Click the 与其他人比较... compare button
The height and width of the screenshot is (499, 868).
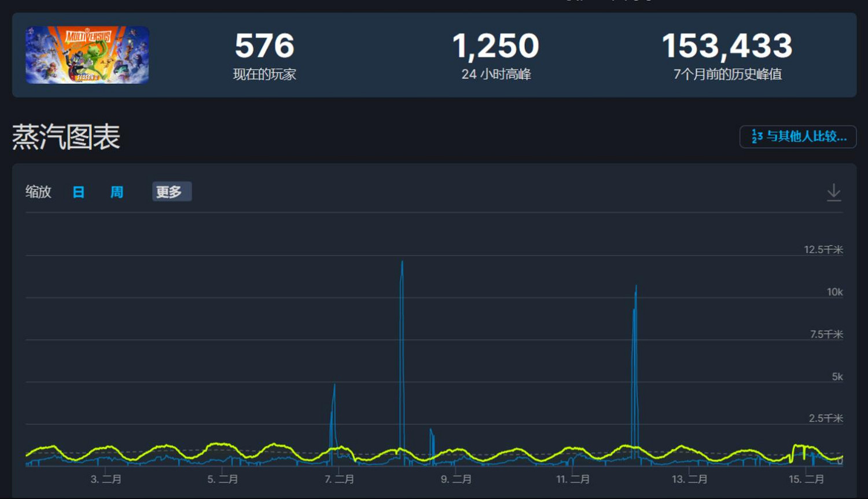pos(798,137)
